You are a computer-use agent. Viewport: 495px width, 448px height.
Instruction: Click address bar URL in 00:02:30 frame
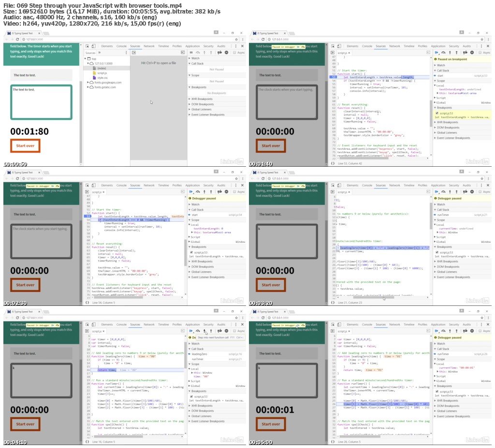35,179
